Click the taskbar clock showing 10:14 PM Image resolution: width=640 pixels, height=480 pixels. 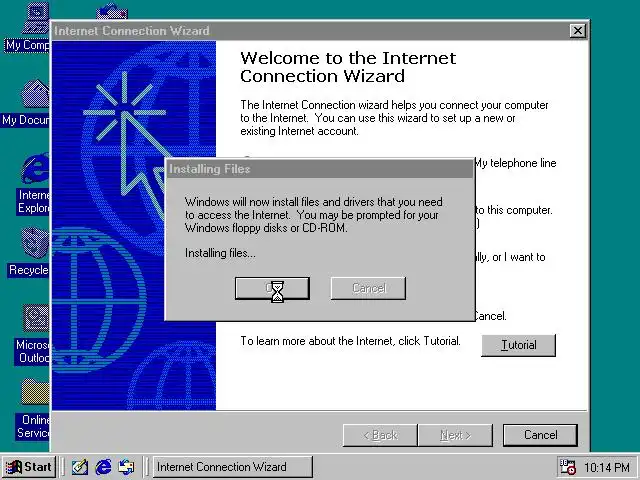(x=607, y=467)
